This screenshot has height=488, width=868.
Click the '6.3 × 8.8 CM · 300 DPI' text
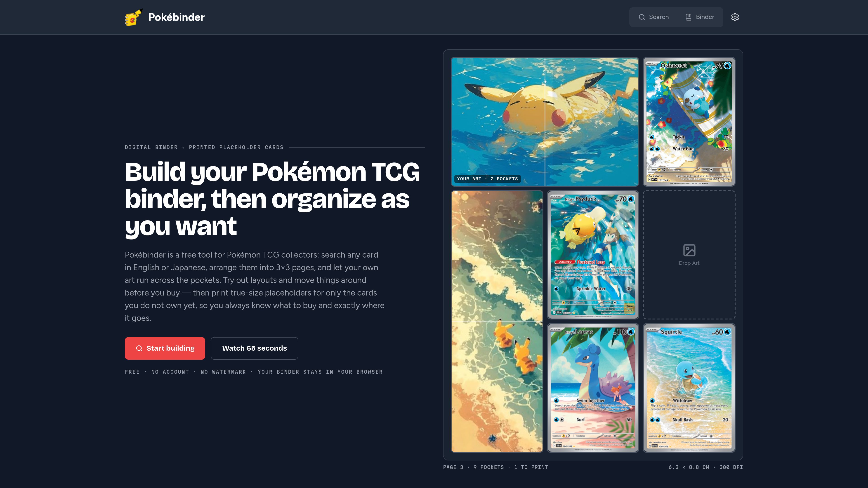705,467
